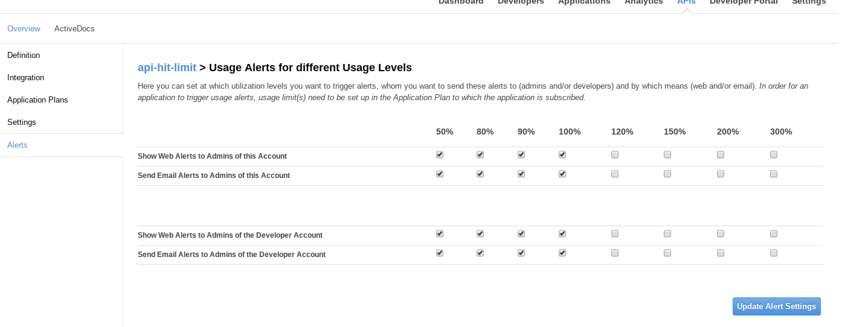Enable 120% web alerts for account admins
The image size is (868, 327).
click(615, 155)
